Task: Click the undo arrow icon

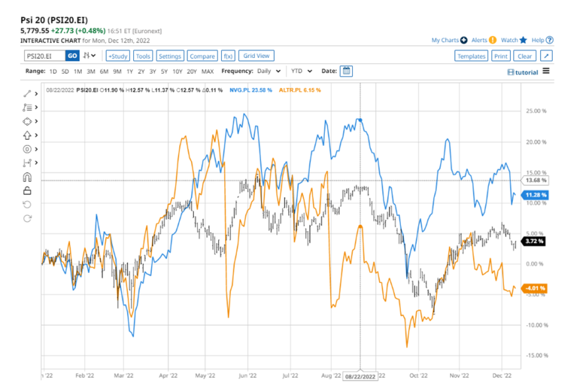Action: tap(27, 204)
